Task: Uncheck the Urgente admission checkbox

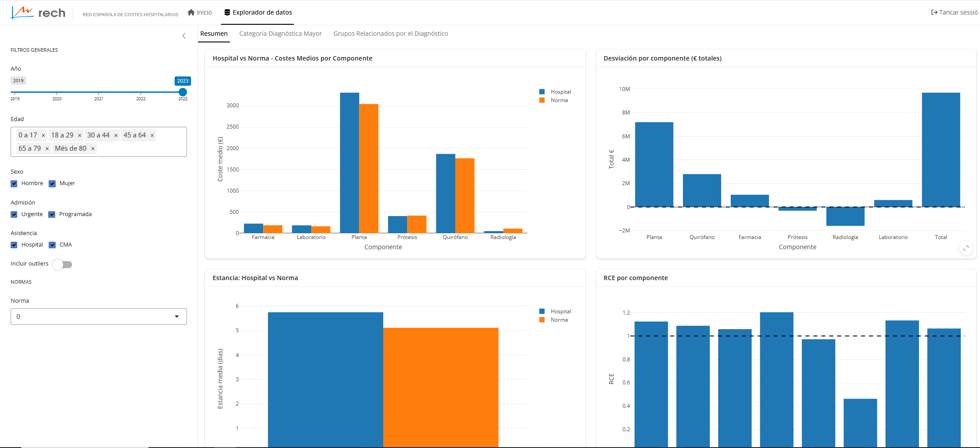Action: (14, 215)
